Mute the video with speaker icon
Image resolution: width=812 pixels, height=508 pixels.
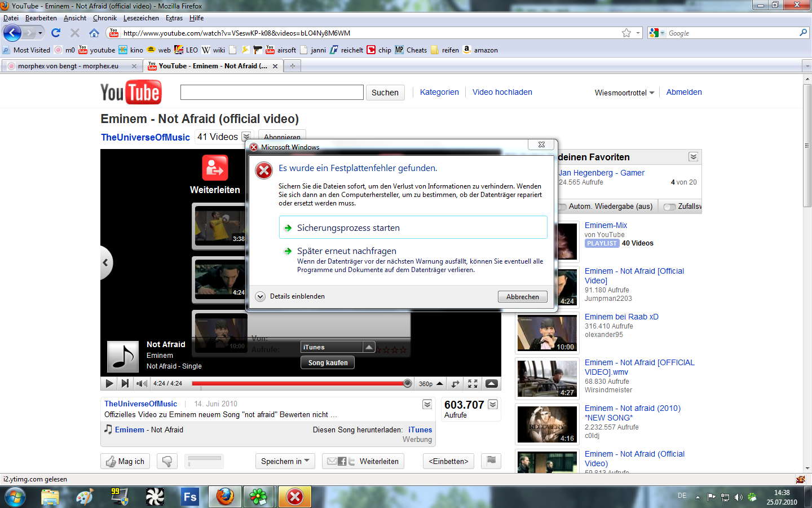pyautogui.click(x=141, y=383)
